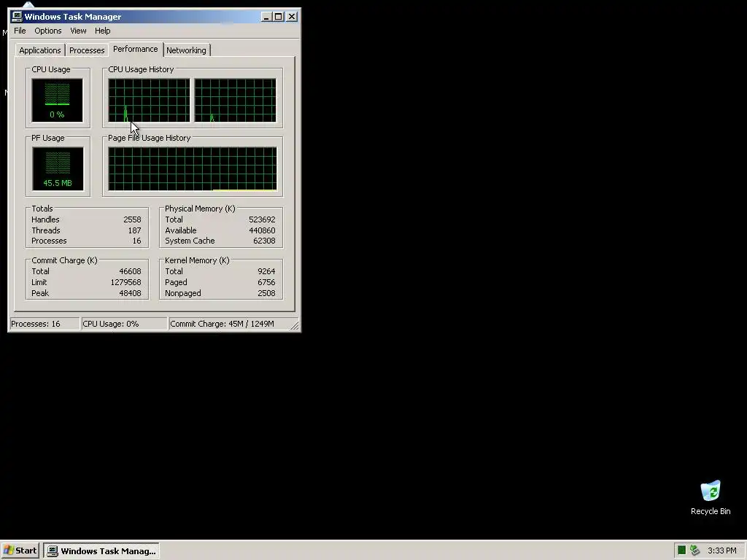Click the Handles value 2558

tap(132, 219)
